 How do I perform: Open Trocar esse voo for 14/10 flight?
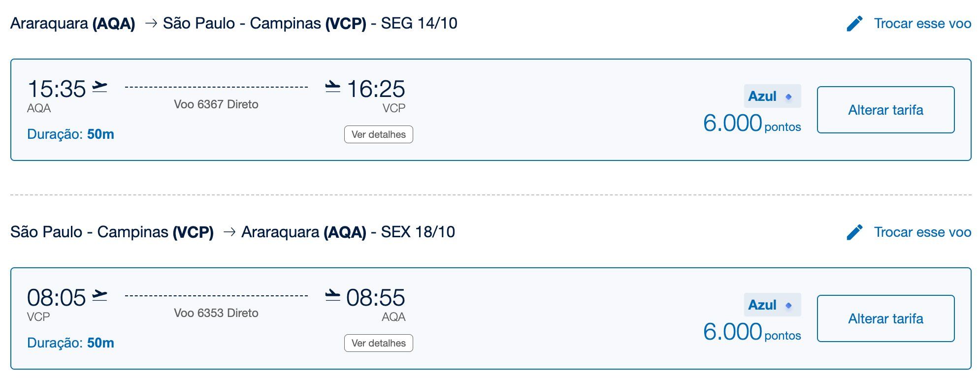tap(922, 23)
